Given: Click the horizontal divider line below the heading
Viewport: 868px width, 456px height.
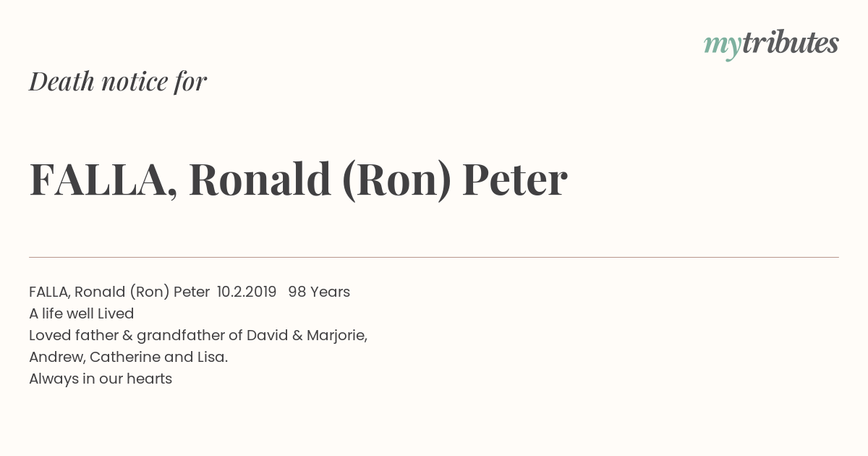Looking at the screenshot, I should (x=434, y=257).
